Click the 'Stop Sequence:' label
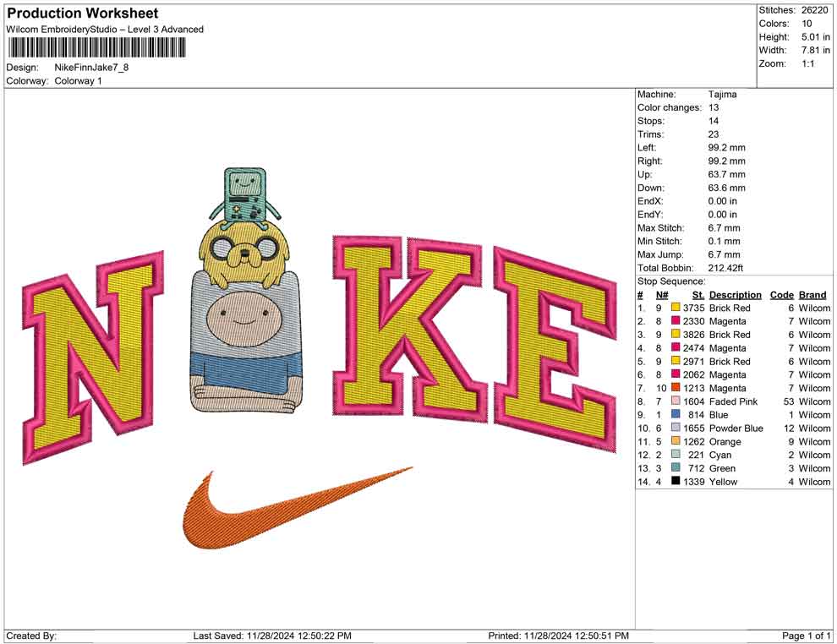 pos(671,281)
